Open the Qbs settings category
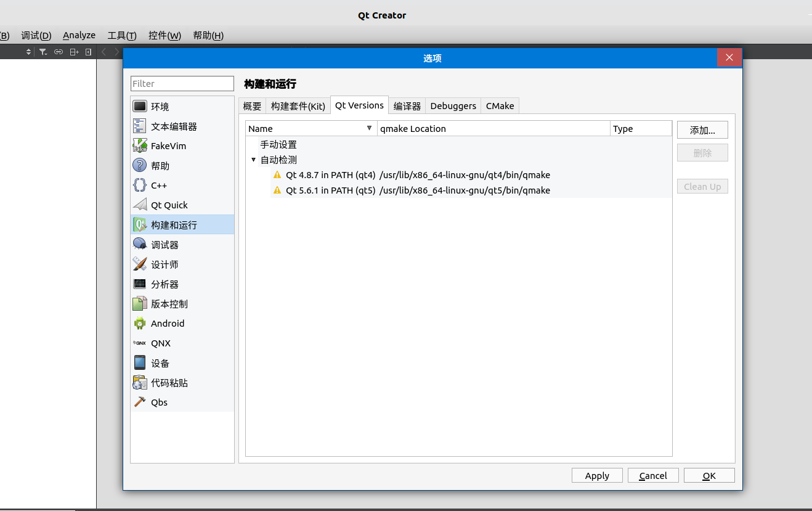This screenshot has width=812, height=511. [x=182, y=403]
